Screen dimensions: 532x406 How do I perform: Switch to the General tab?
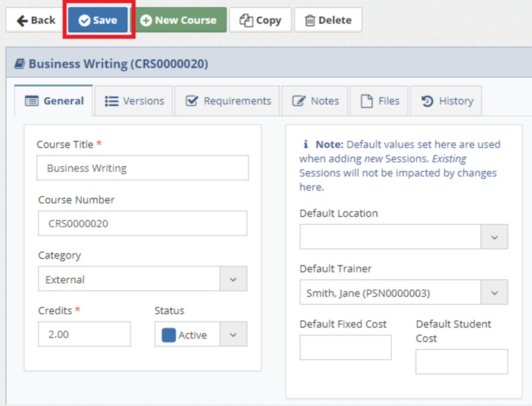[55, 101]
